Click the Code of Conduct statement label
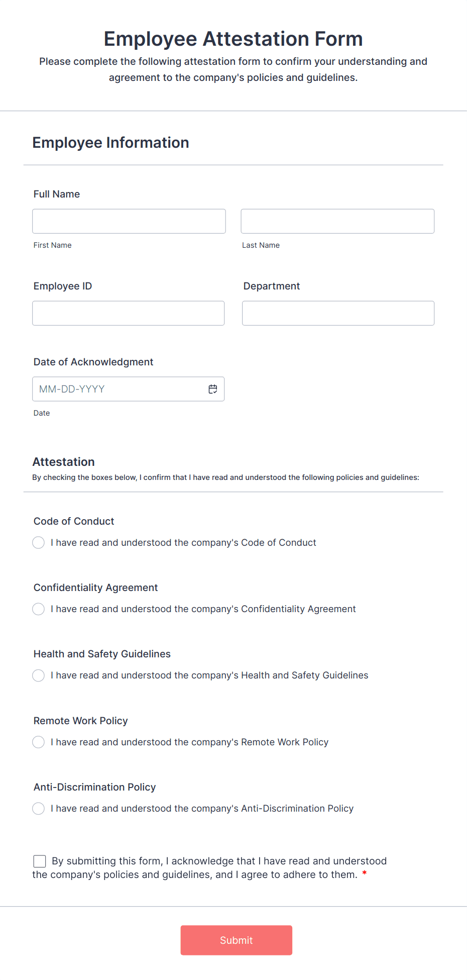467x980 pixels. point(183,542)
